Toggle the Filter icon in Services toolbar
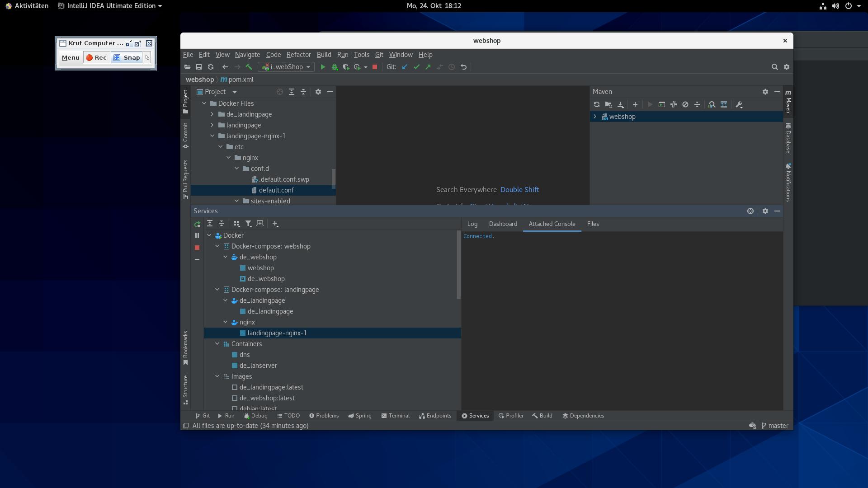This screenshot has width=868, height=488. [x=248, y=224]
